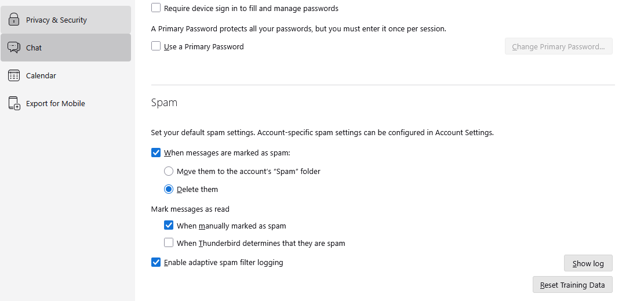Screen dimensions: 644x301
Task: Disable adaptive spam filter logging checkbox
Action: [156, 262]
